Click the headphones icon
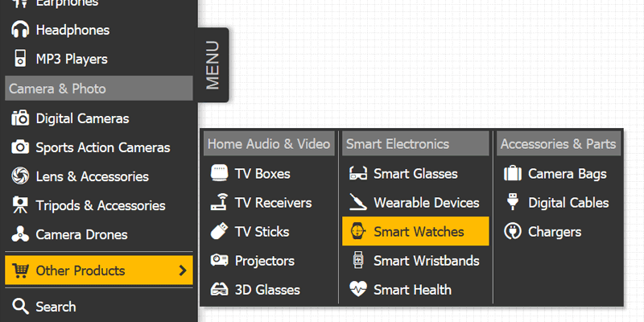 point(20,30)
